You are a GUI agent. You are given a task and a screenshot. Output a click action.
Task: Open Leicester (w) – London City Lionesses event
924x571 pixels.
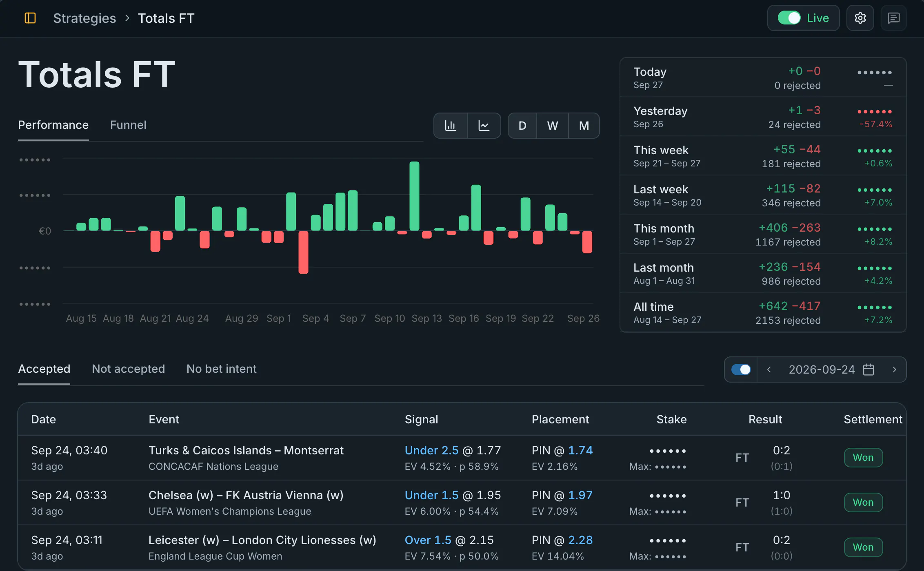(262, 540)
